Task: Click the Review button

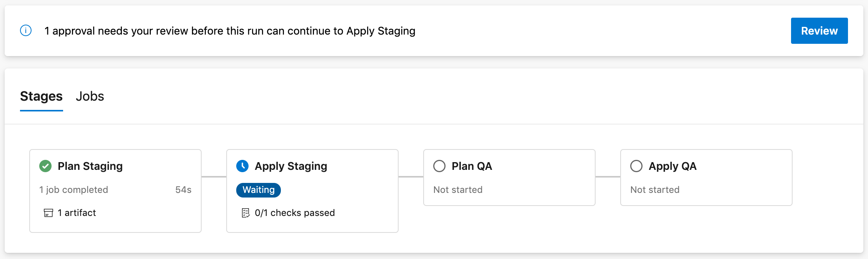Action: click(819, 31)
